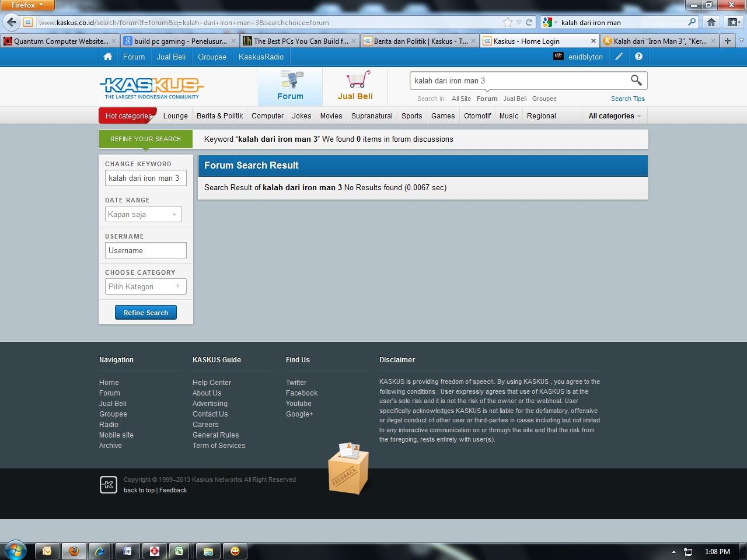Click the site identity icon in address bar
Image resolution: width=747 pixels, height=560 pixels.
coord(28,23)
